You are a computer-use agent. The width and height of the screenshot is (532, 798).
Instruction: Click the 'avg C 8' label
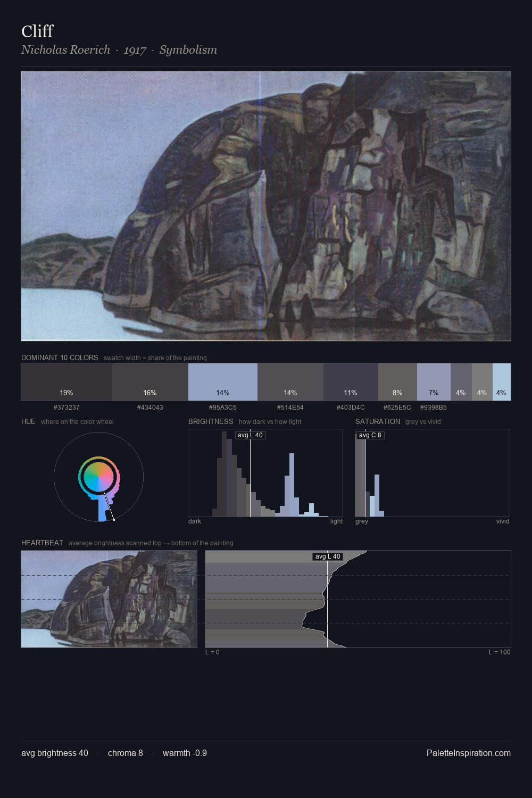(x=370, y=435)
